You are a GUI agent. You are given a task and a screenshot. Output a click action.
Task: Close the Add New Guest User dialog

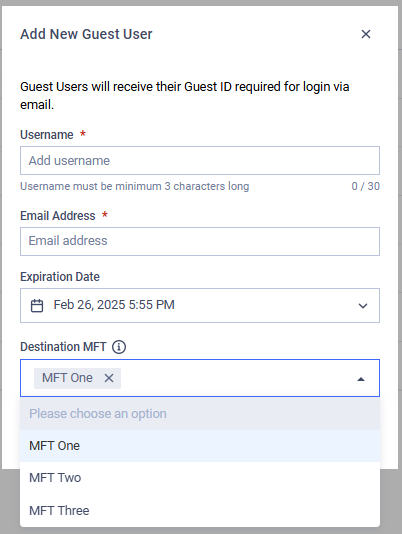(366, 34)
